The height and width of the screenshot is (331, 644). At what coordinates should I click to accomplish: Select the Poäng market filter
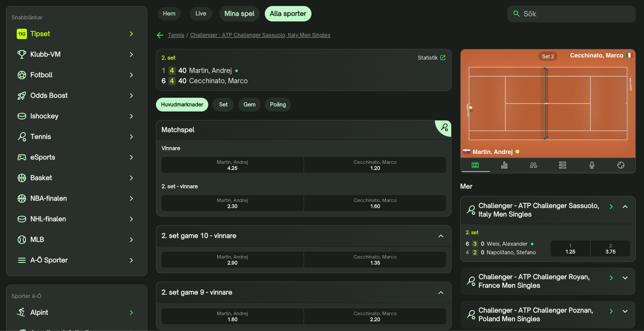click(x=278, y=105)
